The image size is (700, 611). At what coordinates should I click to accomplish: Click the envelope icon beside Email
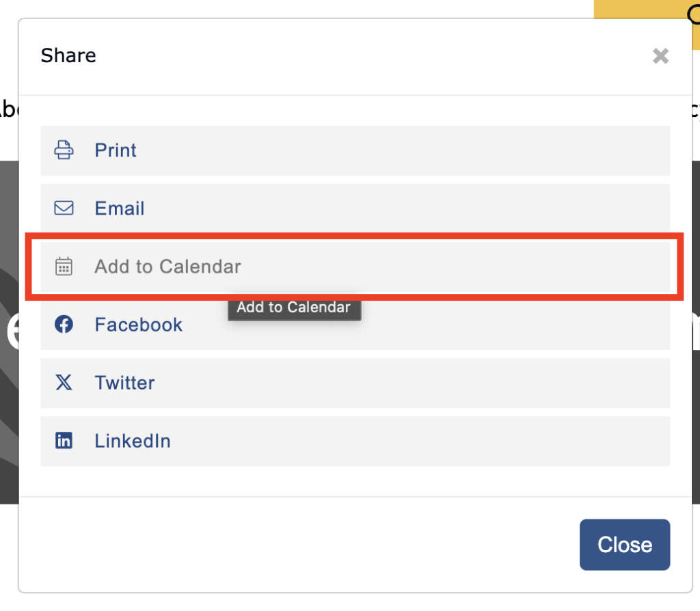[x=64, y=208]
